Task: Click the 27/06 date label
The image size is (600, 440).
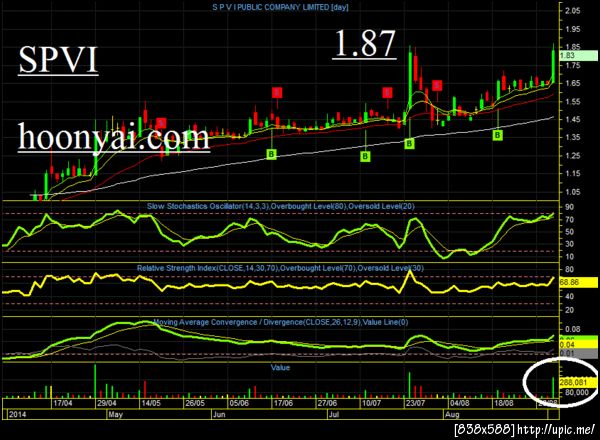Action: click(x=328, y=403)
